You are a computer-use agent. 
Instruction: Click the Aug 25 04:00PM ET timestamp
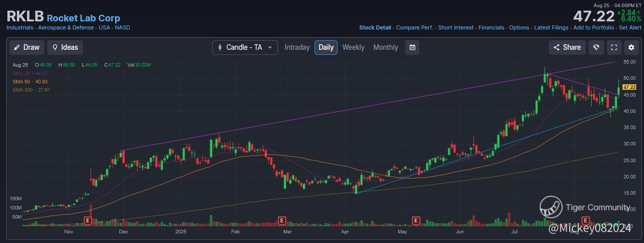617,5
